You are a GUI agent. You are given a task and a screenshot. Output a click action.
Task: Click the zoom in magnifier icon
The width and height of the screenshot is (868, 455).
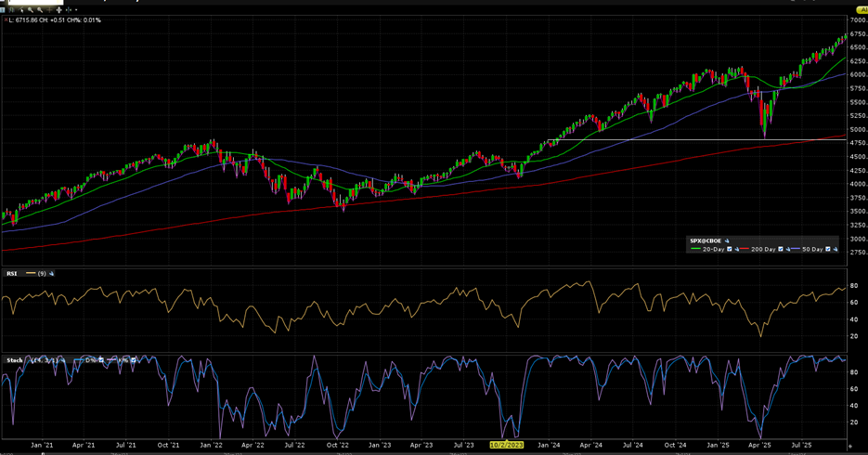click(x=31, y=10)
